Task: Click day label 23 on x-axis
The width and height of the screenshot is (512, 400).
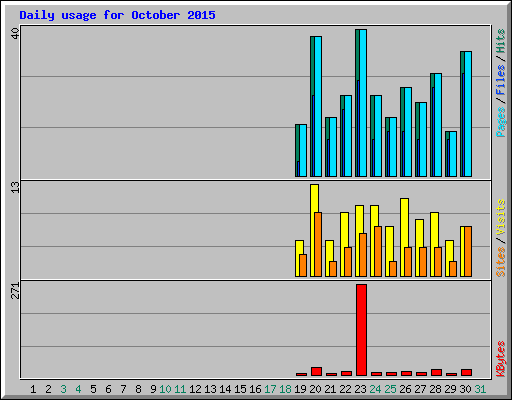Action: pyautogui.click(x=360, y=389)
